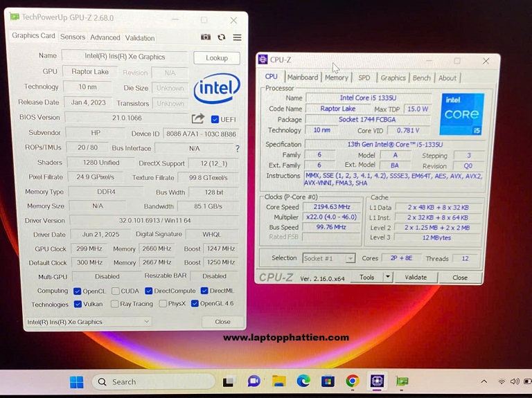Click the CPU-Z title bar app icon
Image resolution: width=532 pixels, height=398 pixels.
coord(263,60)
